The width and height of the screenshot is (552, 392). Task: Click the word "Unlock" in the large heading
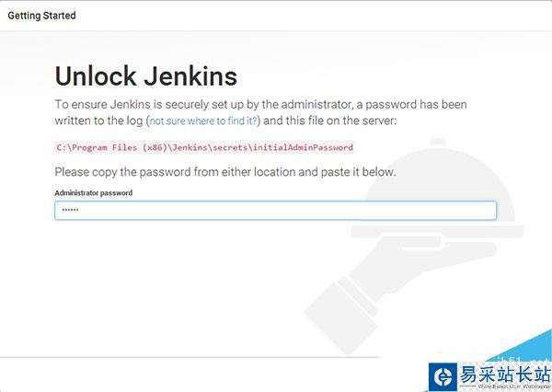(92, 75)
